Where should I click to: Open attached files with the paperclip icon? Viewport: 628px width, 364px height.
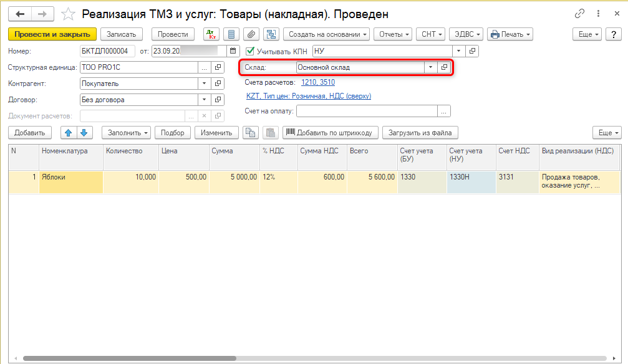click(x=251, y=34)
